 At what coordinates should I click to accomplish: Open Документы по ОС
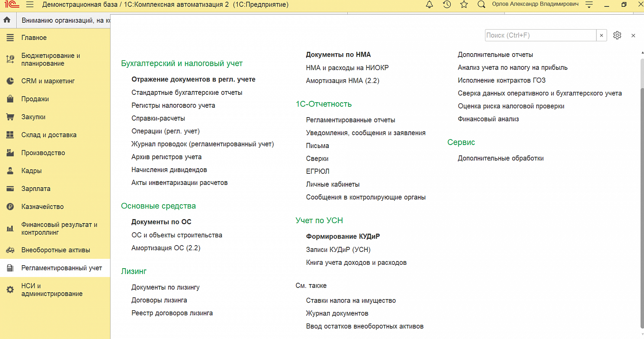161,222
